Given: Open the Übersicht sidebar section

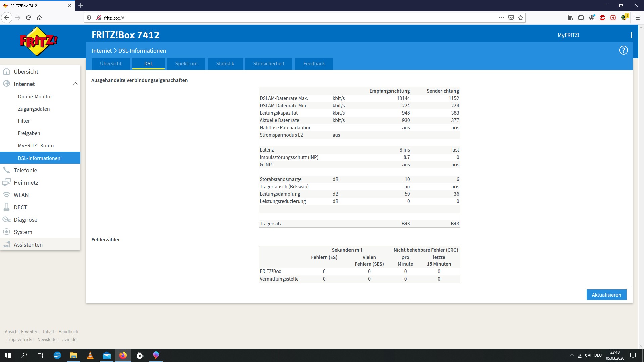Looking at the screenshot, I should pos(26,71).
